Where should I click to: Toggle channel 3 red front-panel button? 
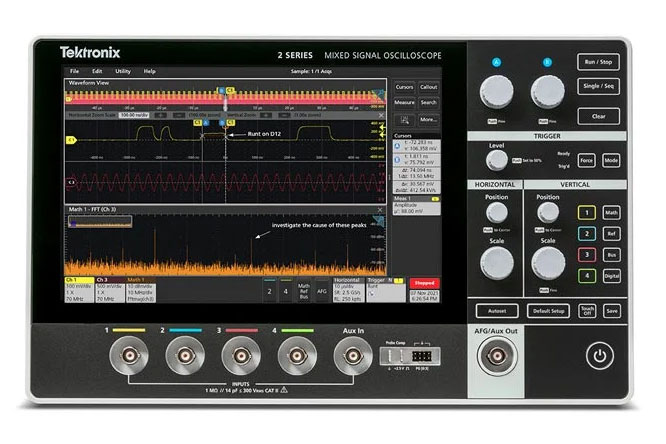pos(587,255)
